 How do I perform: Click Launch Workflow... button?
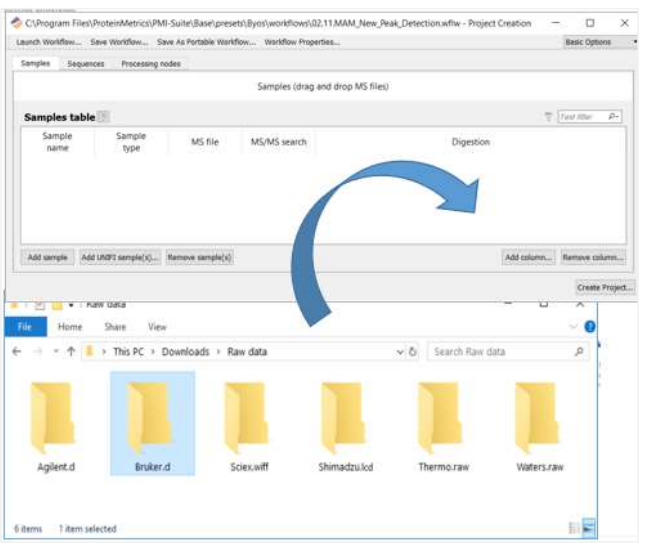click(x=48, y=42)
